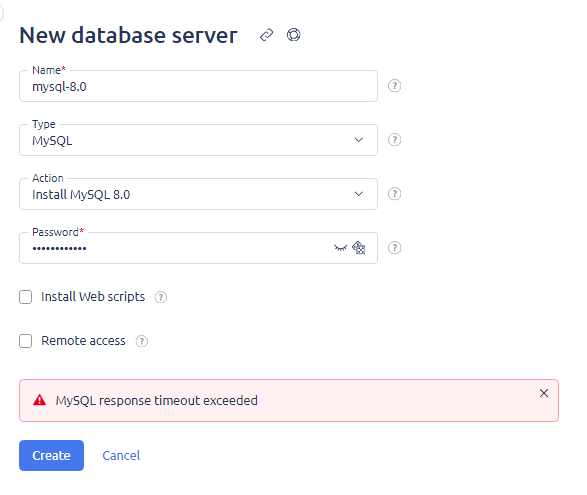
Task: Enable the Install Web scripts checkbox
Action: click(25, 297)
